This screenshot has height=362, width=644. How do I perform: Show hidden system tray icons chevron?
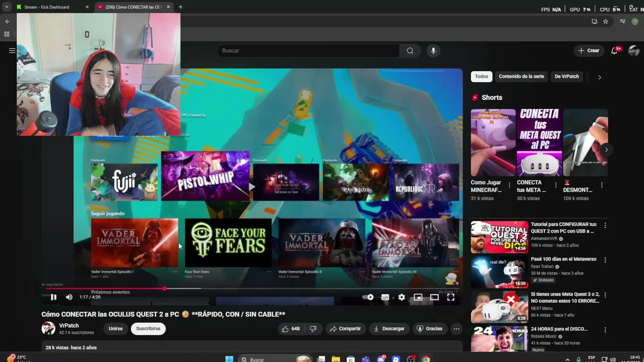pos(568,359)
